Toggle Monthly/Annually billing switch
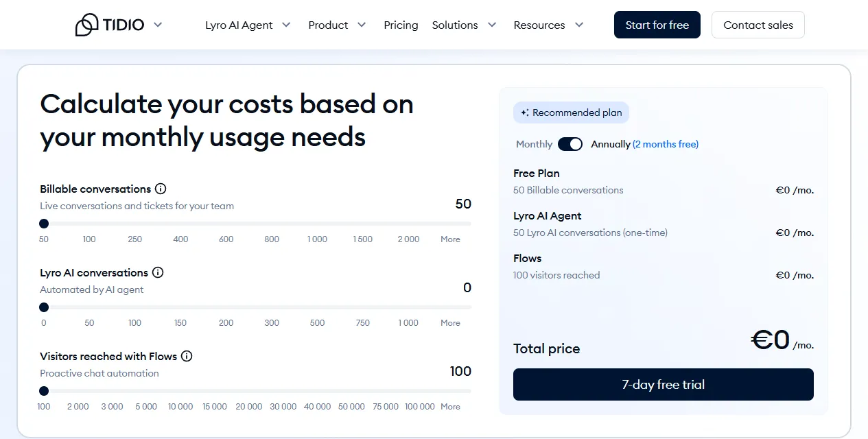The height and width of the screenshot is (439, 868). (570, 144)
